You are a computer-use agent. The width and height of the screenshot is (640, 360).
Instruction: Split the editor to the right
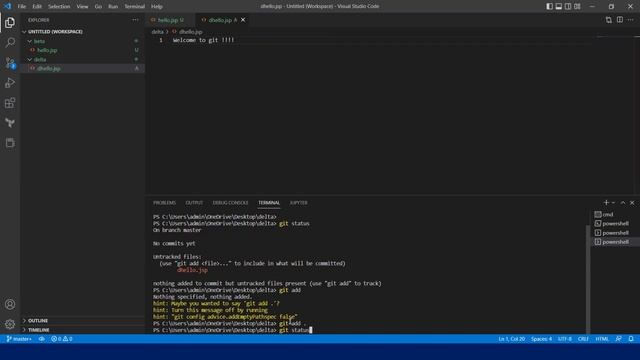(x=620, y=20)
